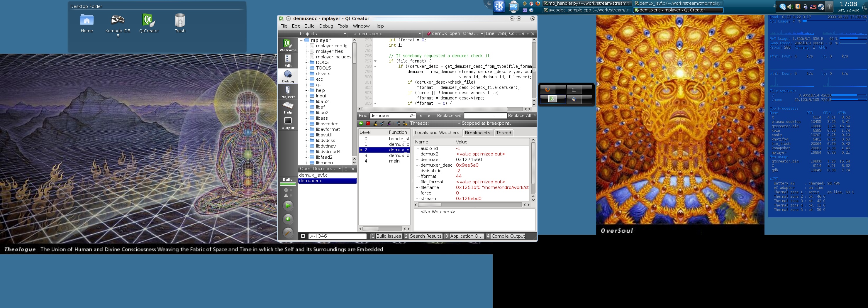Screen dimensions: 868x308
Task: Click the device notifier monitor icon in panel
Action: click(513, 6)
